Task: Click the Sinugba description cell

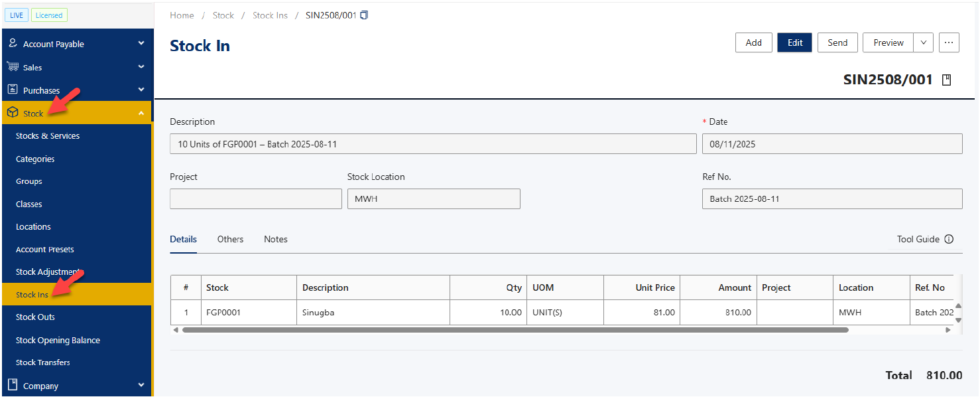Action: 373,312
